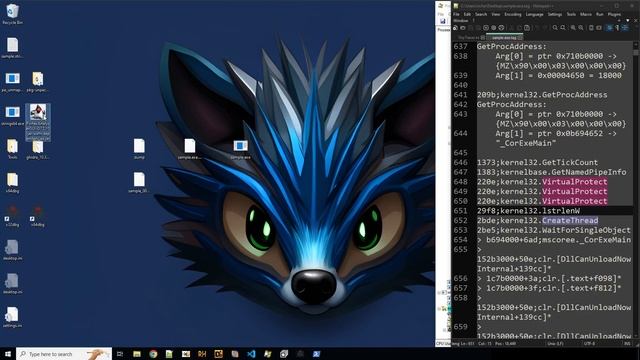Screen dimensions: 640x360
Task: Switch to the first Notepad++ document tab
Action: (470, 38)
